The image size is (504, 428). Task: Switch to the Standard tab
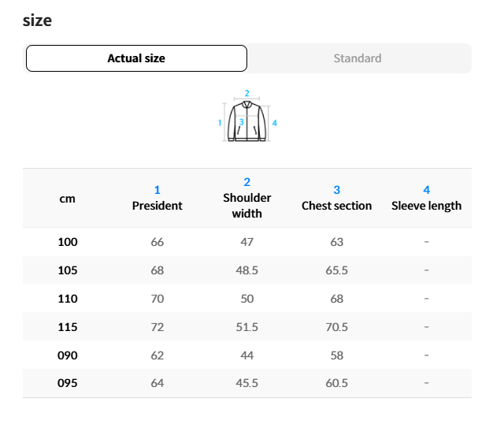click(358, 58)
